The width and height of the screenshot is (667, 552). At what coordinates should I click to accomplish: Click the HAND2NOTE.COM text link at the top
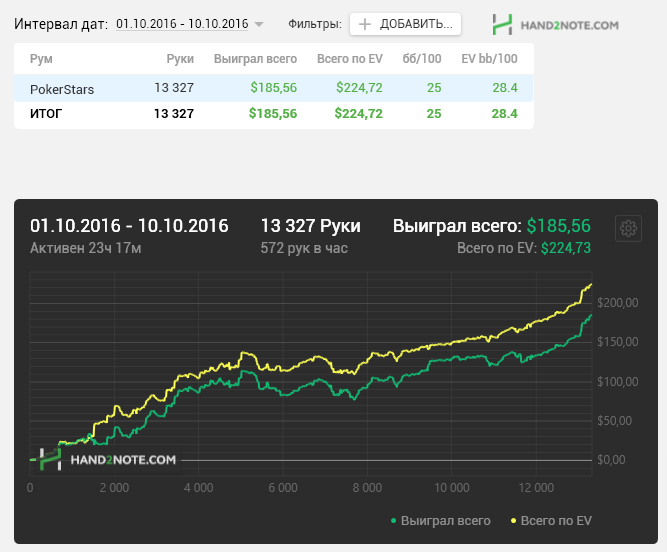pos(570,26)
